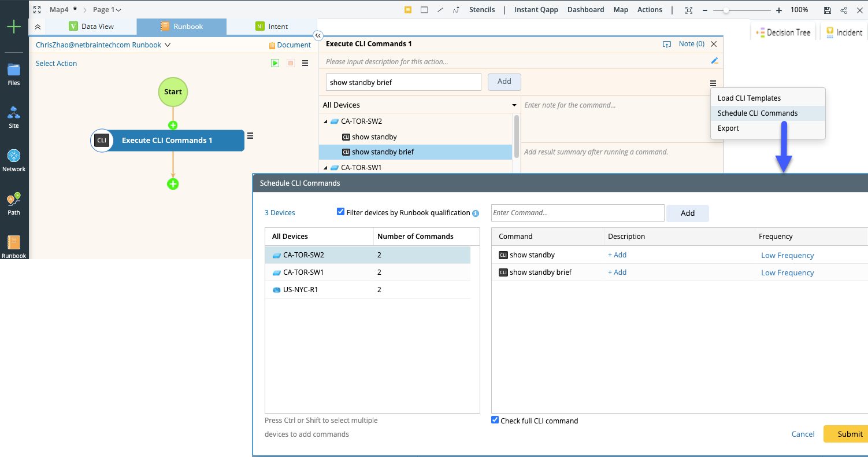Viewport: 868px width, 457px height.
Task: Open the Network sidebar panel
Action: click(x=14, y=160)
